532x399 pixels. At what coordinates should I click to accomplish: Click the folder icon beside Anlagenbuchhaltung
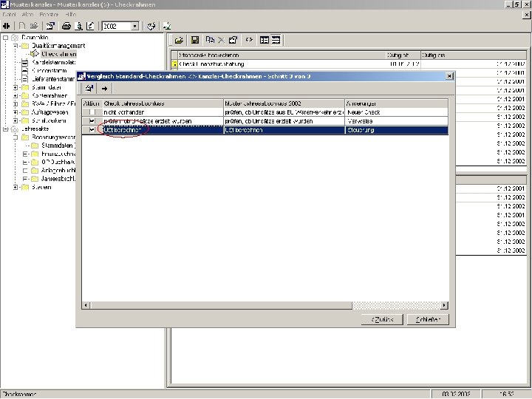(x=35, y=171)
